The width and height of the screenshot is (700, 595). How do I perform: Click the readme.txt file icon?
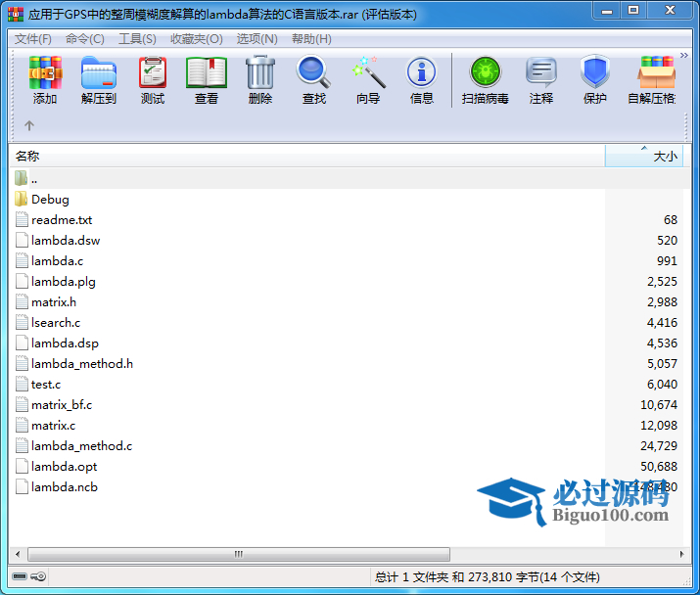coord(22,219)
